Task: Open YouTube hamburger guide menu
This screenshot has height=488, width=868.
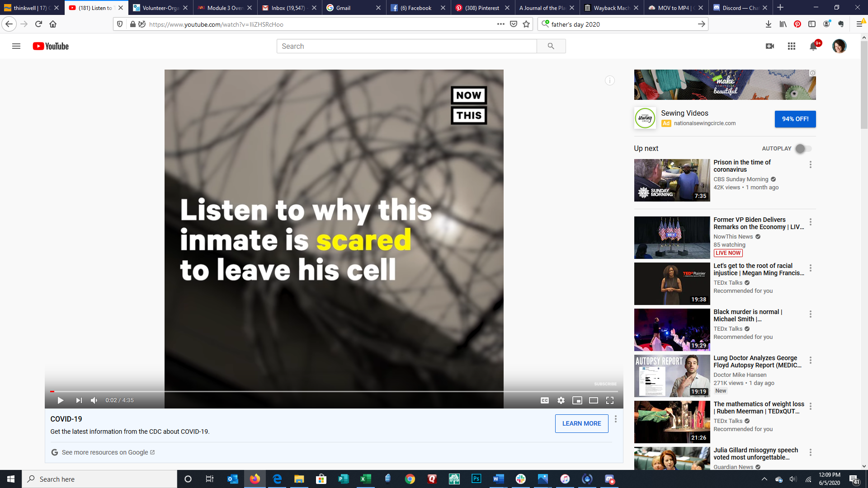Action: pos(16,46)
